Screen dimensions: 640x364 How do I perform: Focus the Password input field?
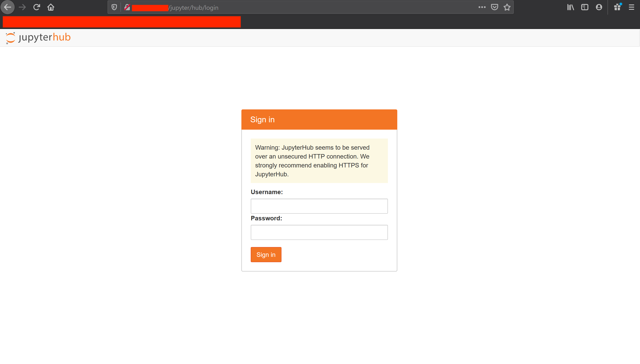tap(319, 232)
